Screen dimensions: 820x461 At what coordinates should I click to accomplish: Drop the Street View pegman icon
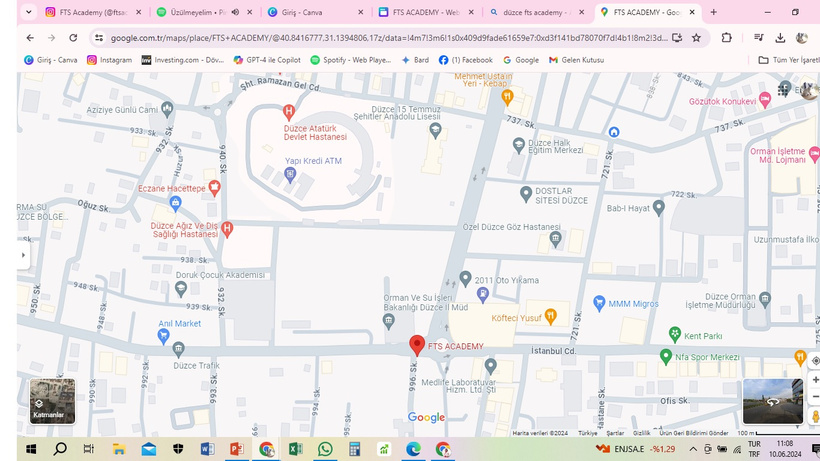(815, 415)
